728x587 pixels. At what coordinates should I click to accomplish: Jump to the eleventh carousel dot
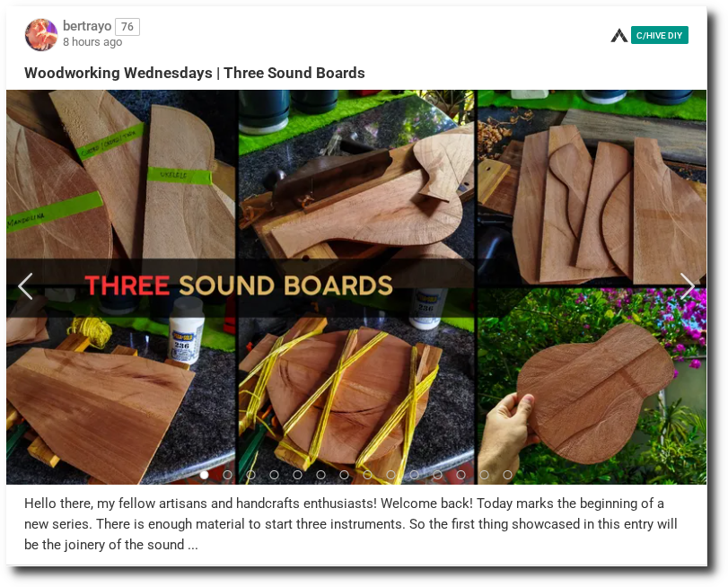pos(437,475)
